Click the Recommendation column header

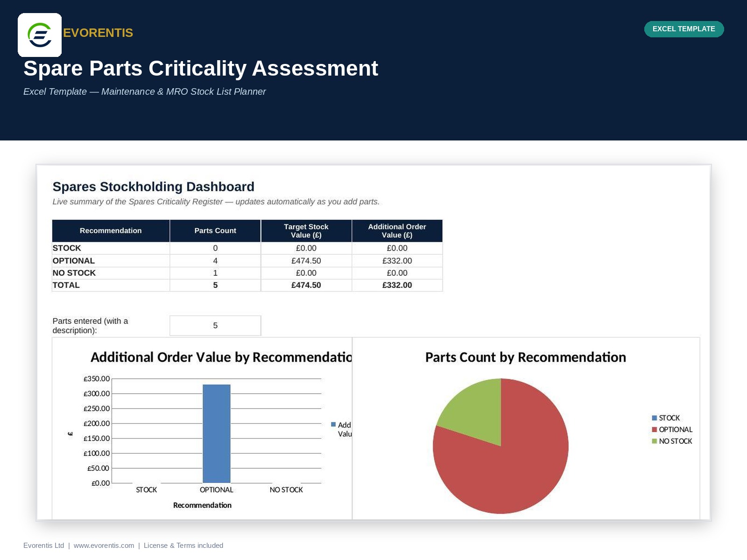[111, 231]
